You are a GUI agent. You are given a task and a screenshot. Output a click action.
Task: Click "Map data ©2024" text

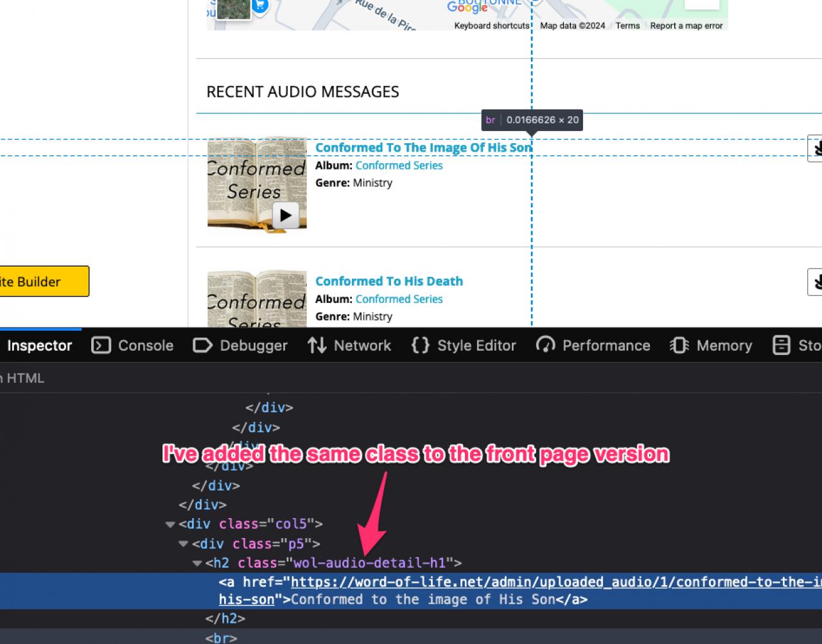[x=573, y=26]
